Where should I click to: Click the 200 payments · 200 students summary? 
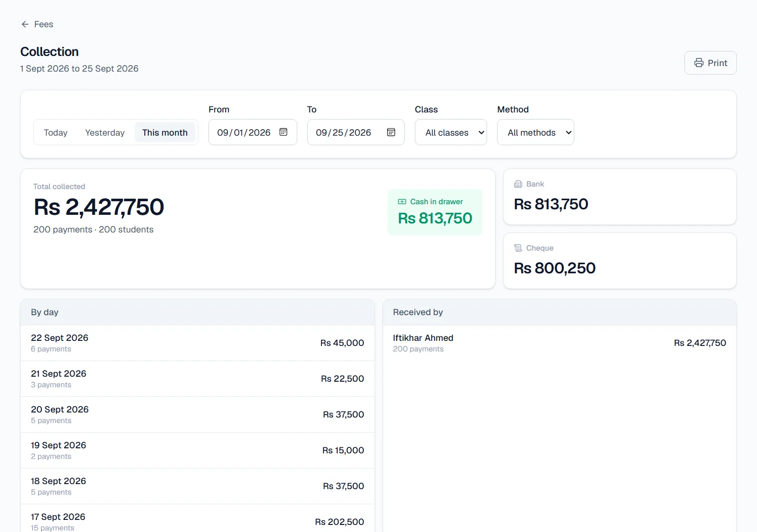click(93, 229)
